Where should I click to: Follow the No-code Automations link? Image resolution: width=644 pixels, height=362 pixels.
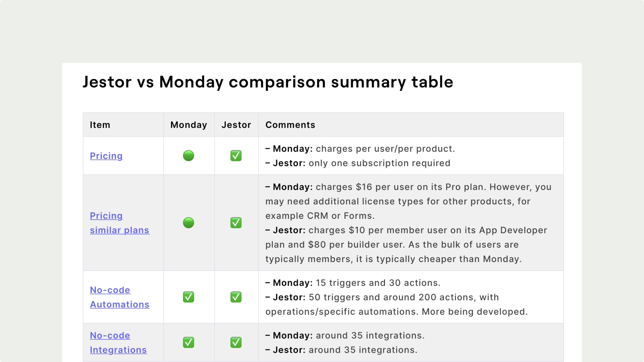pyautogui.click(x=120, y=297)
